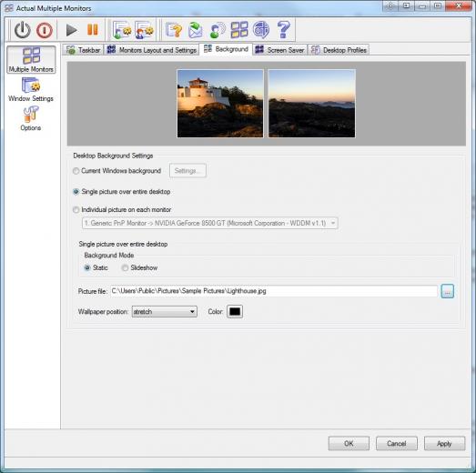Enable Slideshow background mode
Screen dimensions: 476x473
[x=125, y=267]
